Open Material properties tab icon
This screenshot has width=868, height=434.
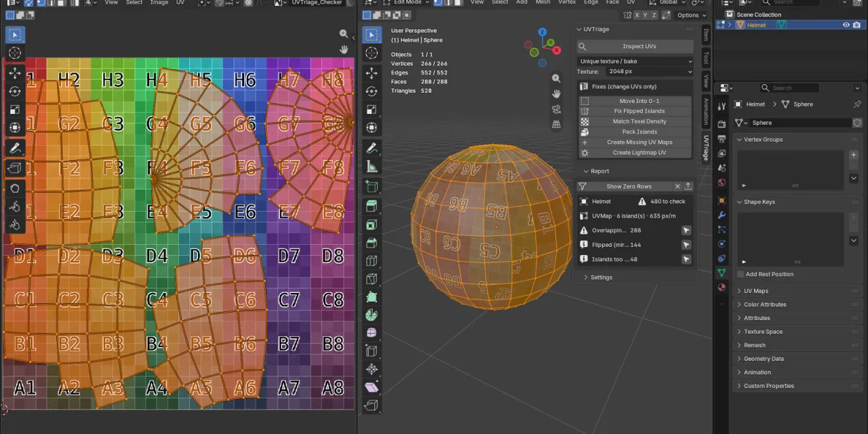pyautogui.click(x=722, y=288)
